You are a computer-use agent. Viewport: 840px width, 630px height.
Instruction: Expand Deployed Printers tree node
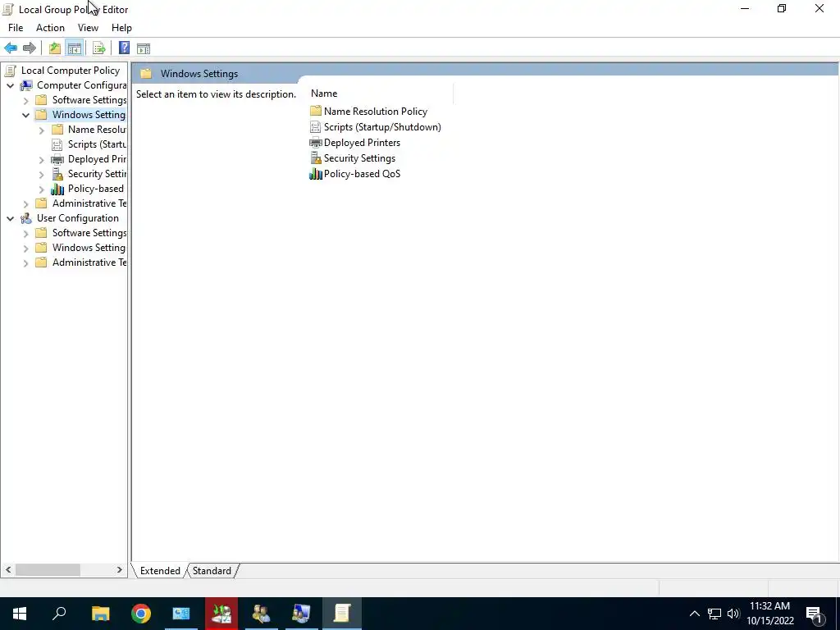coord(42,159)
